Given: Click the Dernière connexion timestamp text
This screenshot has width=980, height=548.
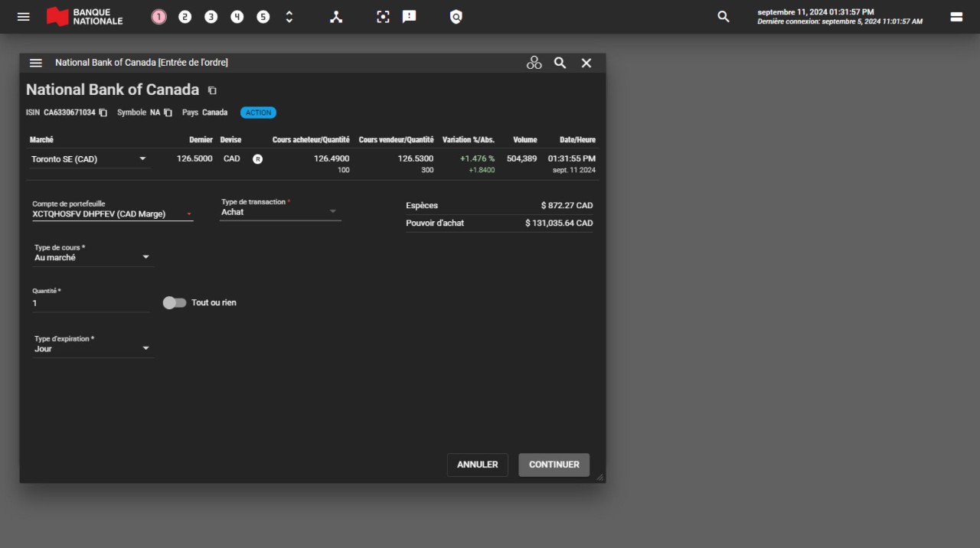Looking at the screenshot, I should pos(840,21).
